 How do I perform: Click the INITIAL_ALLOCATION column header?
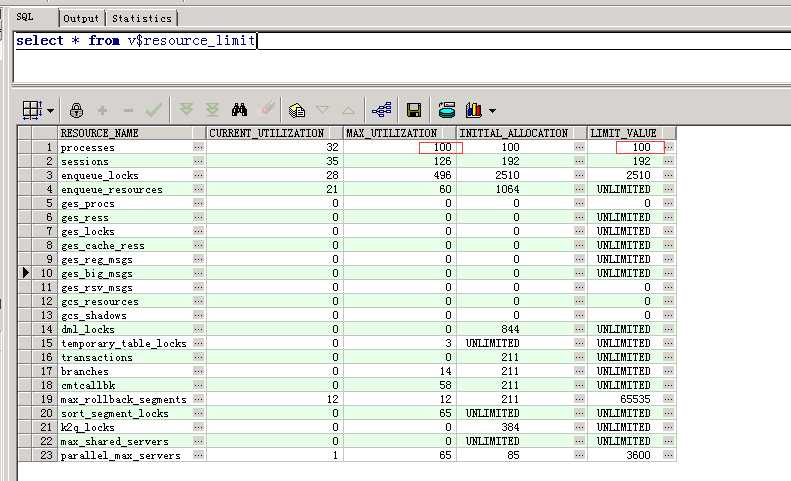521,133
